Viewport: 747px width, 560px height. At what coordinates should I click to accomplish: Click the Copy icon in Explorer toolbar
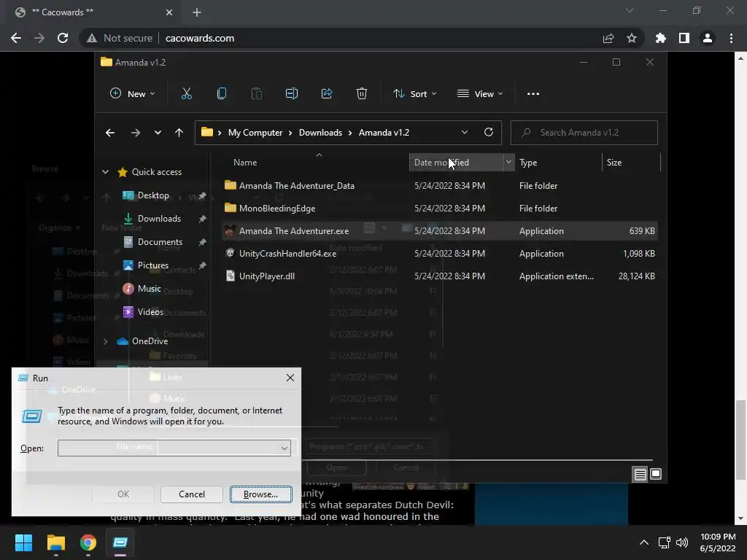pyautogui.click(x=222, y=94)
